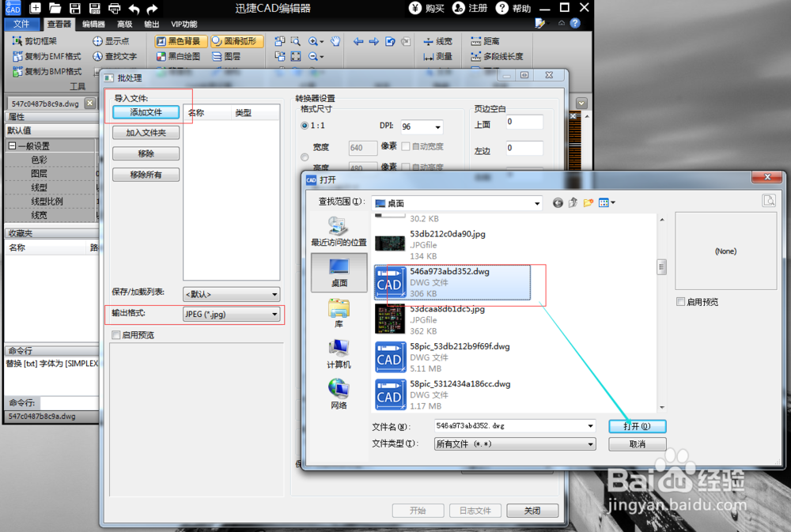This screenshot has height=532, width=791.
Task: Click the Open folder icon in title bar
Action: click(55, 8)
